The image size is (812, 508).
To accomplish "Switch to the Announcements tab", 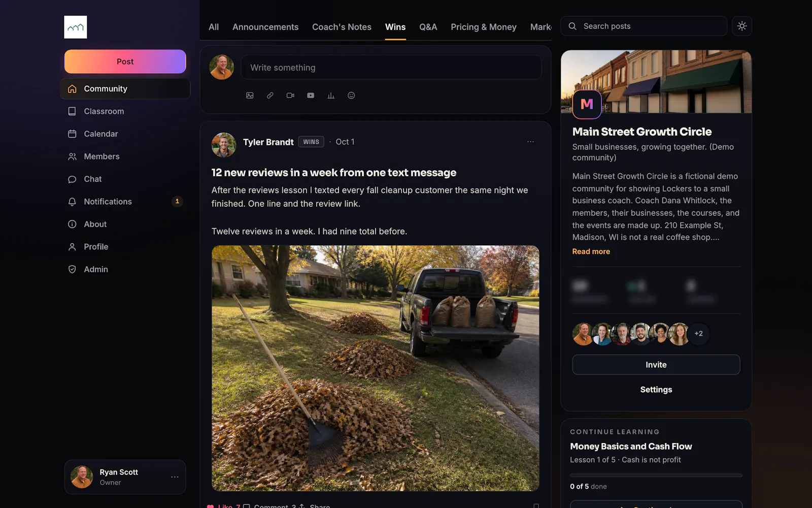I will tap(265, 27).
